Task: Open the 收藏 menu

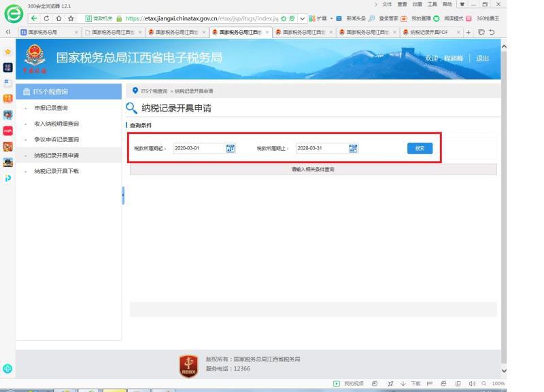Action: 417,4
